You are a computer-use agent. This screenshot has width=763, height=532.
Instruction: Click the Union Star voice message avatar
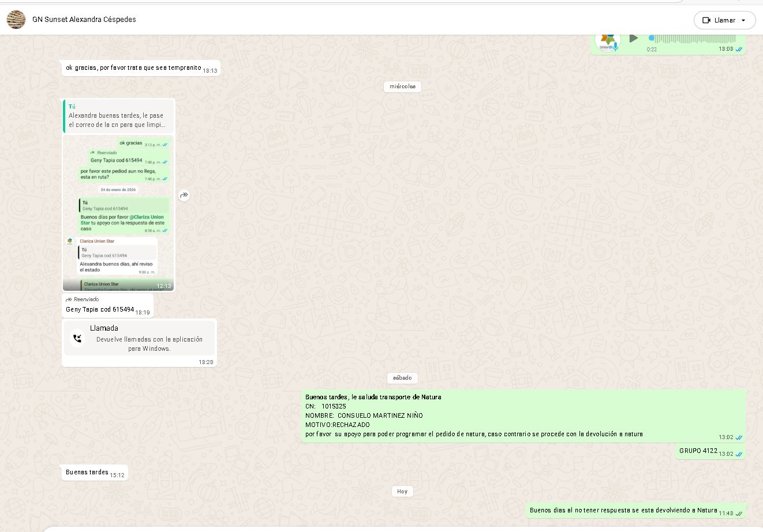[607, 40]
